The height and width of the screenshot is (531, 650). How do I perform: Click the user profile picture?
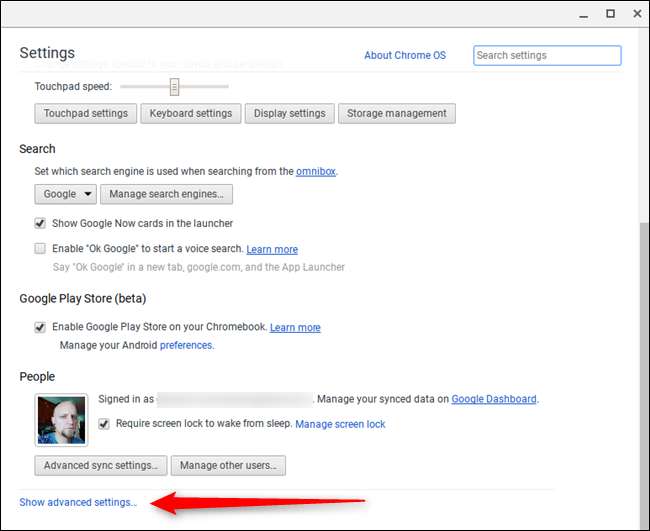coord(61,420)
